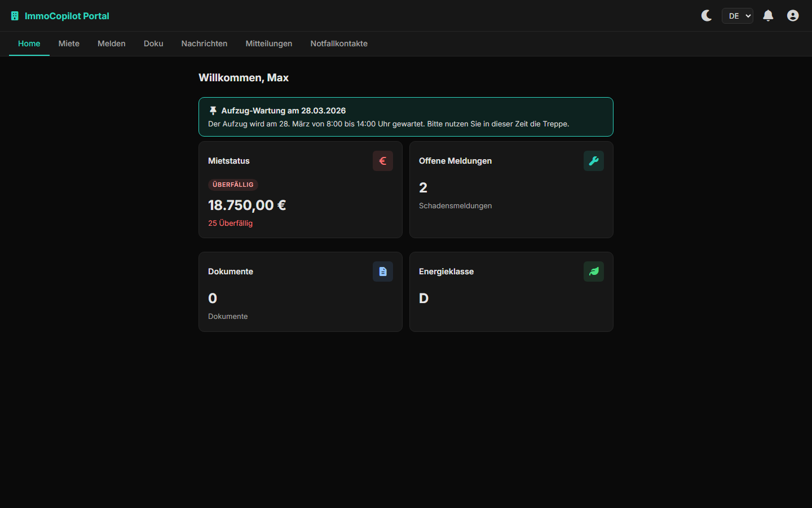
Task: Toggle dark mode with the moon icon
Action: click(x=706, y=16)
